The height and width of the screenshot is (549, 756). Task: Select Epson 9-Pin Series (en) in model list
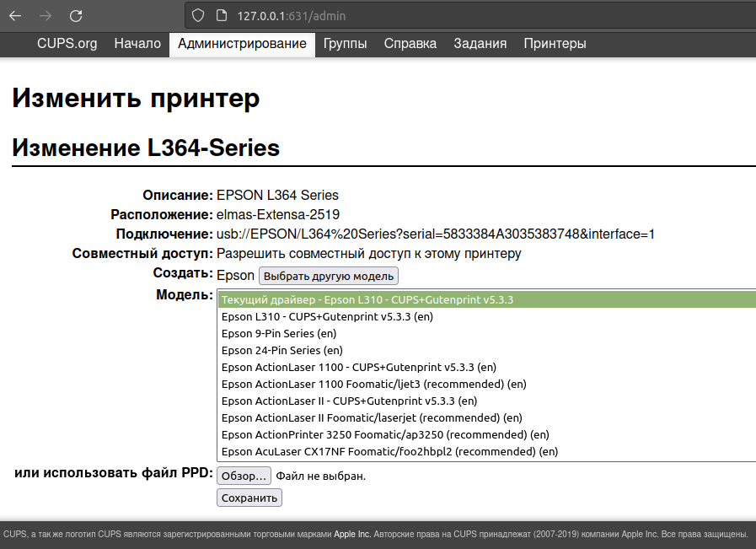click(487, 333)
